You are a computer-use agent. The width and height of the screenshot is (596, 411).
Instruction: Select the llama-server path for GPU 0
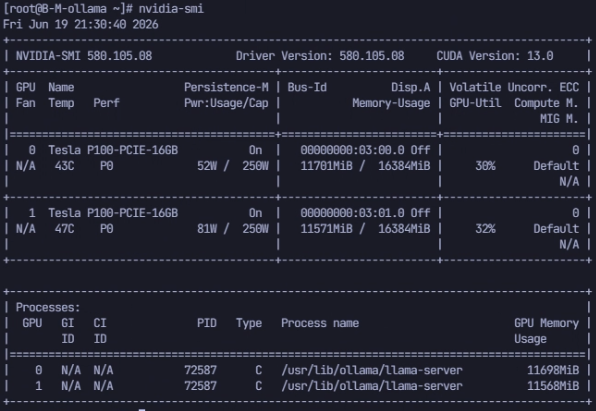(x=372, y=370)
